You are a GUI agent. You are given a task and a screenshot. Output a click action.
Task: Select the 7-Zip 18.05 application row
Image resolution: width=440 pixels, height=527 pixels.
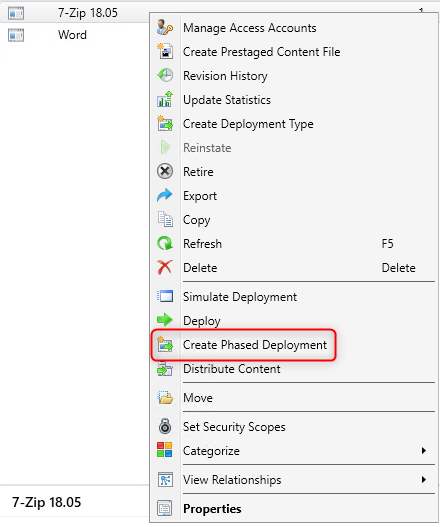(x=75, y=13)
